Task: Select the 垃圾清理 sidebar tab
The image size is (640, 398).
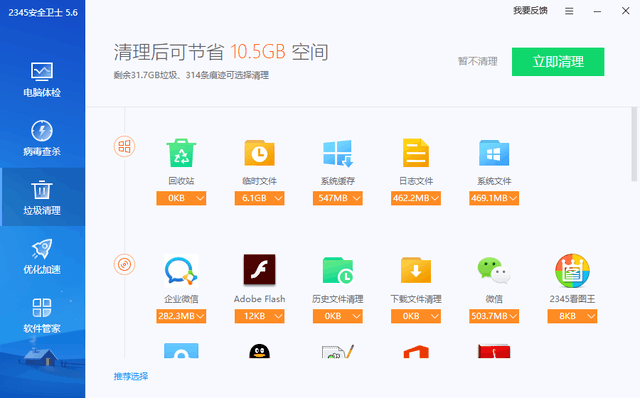Action: (42, 197)
